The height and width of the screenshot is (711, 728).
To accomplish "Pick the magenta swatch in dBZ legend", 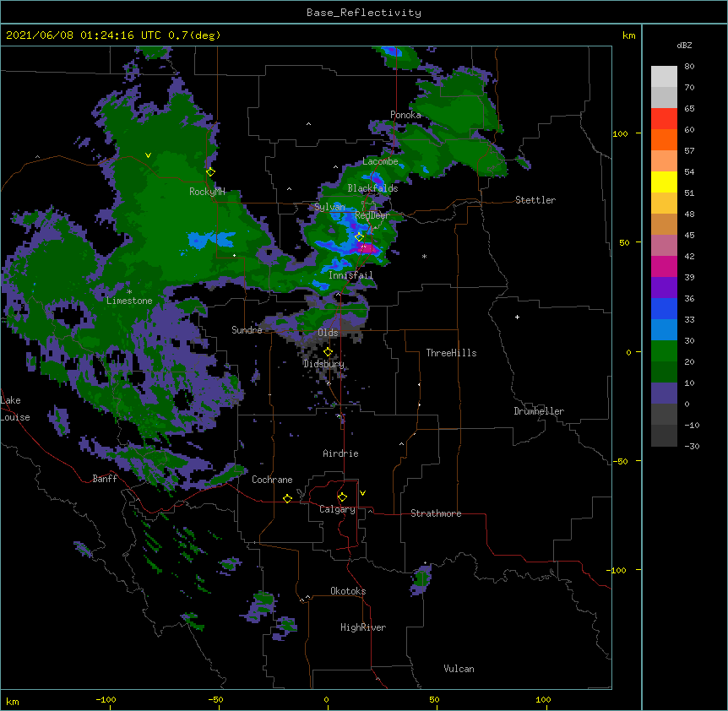I will point(664,266).
